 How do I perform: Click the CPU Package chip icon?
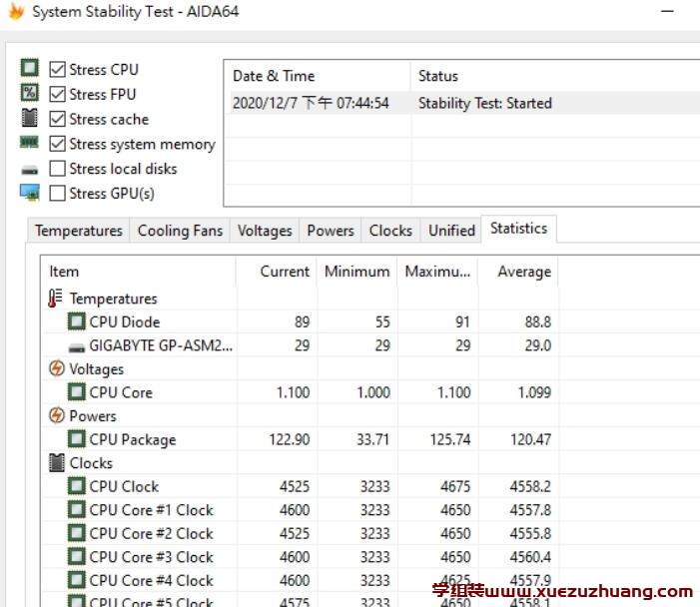[76, 439]
